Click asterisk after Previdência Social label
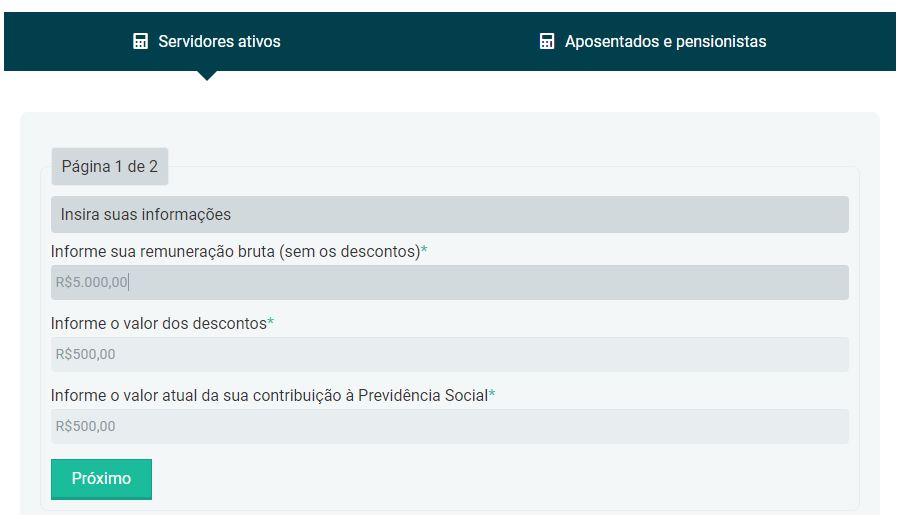Image resolution: width=904 pixels, height=515 pixels. coord(492,395)
